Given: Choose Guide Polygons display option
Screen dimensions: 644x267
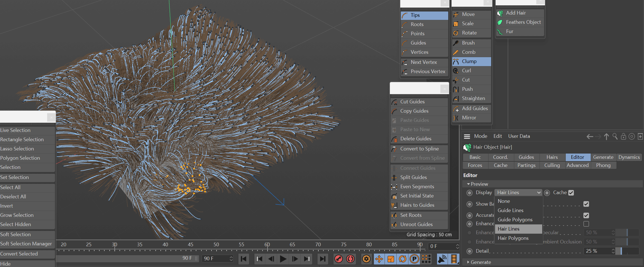Looking at the screenshot, I should 519,220.
